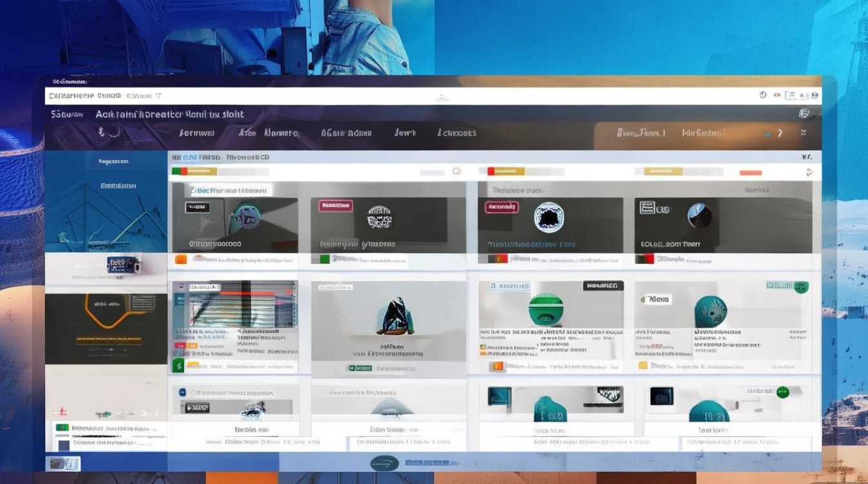Screen dimensions: 868x484
Task: Select the first navigation tab in the dark bar
Action: pos(196,133)
